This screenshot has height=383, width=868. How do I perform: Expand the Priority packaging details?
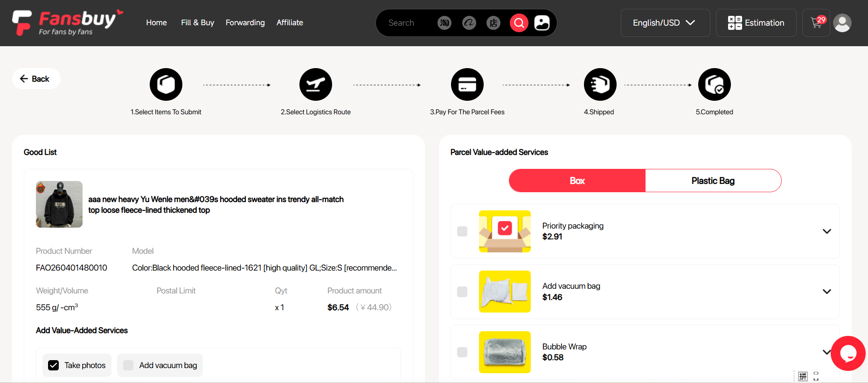[827, 231]
